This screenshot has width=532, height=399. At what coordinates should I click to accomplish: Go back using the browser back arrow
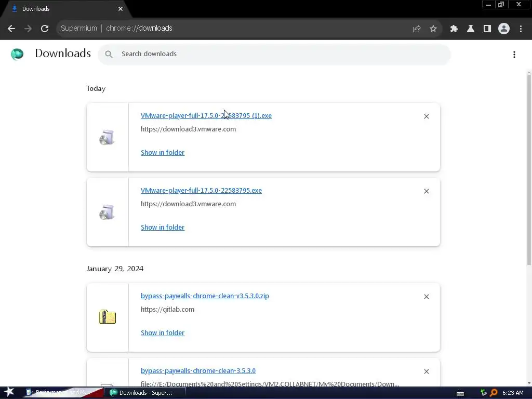pyautogui.click(x=11, y=29)
